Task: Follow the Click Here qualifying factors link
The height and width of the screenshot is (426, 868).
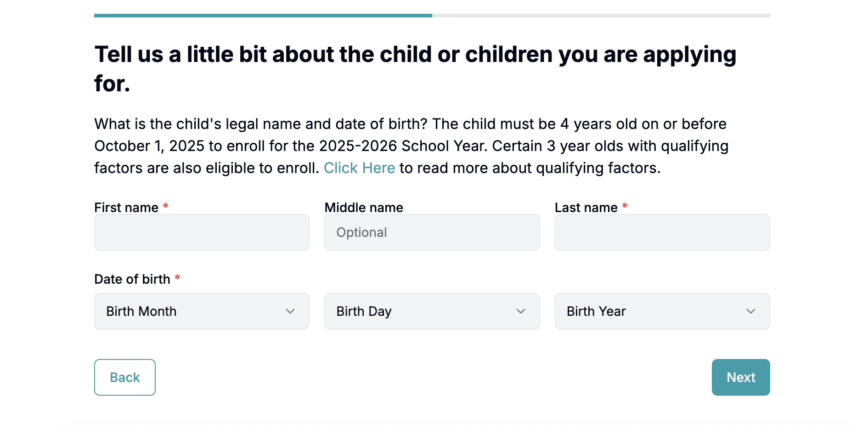Action: [x=359, y=168]
